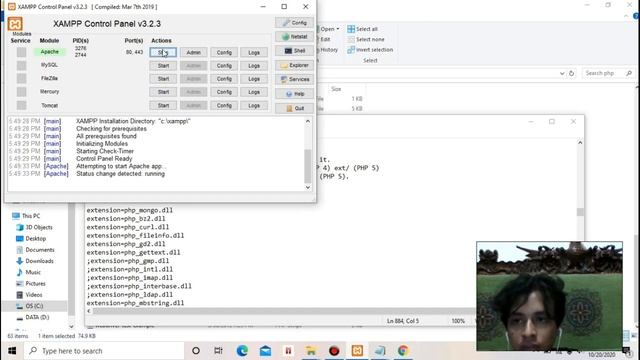Open XAMPP main Config button

[294, 22]
